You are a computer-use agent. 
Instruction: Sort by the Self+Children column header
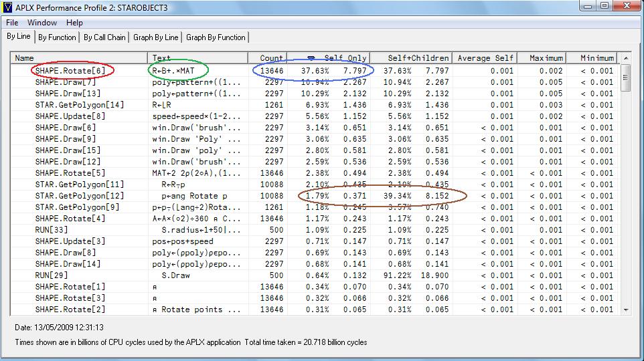pyautogui.click(x=411, y=58)
